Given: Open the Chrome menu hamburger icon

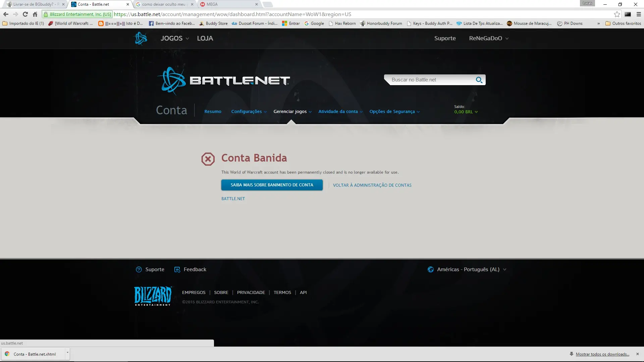Looking at the screenshot, I should click(639, 14).
